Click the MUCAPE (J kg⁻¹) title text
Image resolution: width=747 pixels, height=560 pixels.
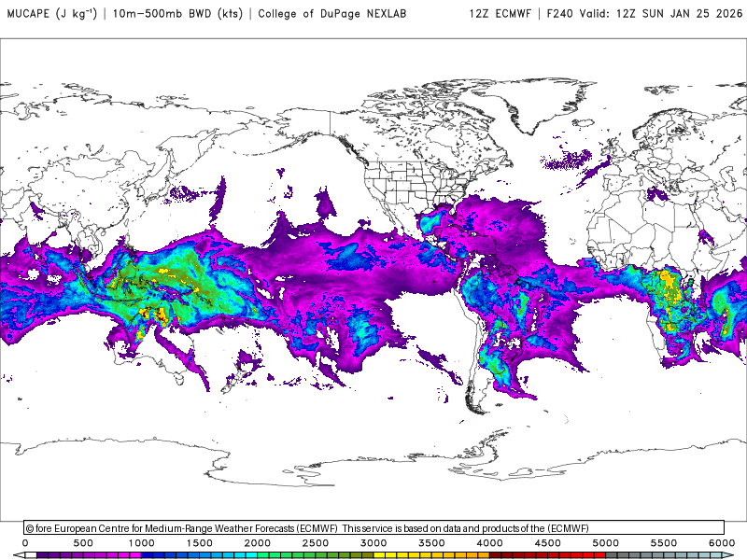pyautogui.click(x=52, y=13)
